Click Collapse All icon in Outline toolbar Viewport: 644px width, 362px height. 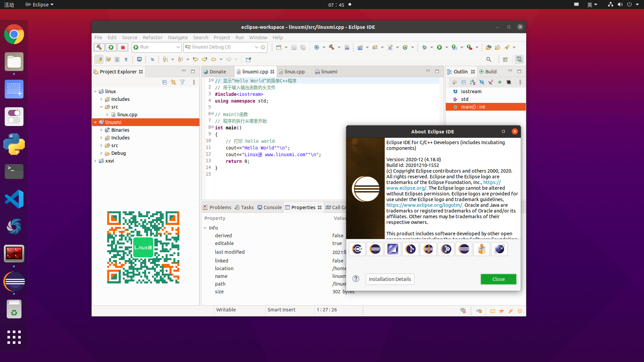pos(464,82)
